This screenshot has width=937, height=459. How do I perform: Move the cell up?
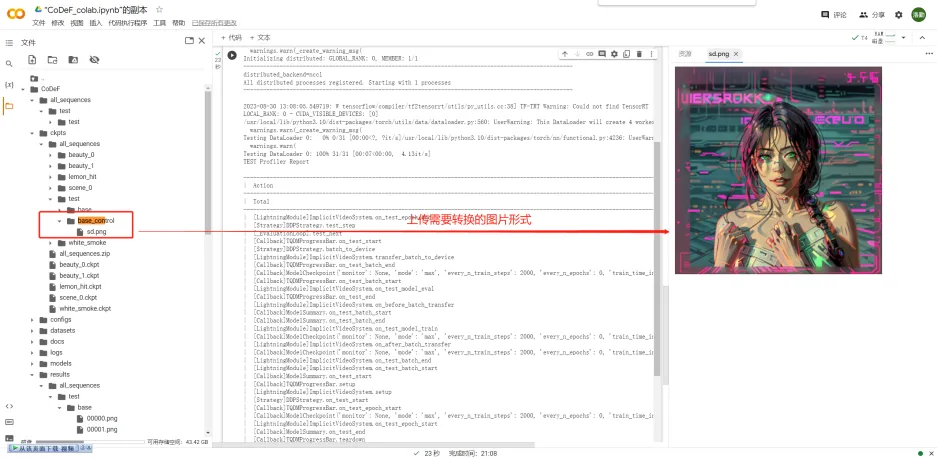click(x=565, y=54)
